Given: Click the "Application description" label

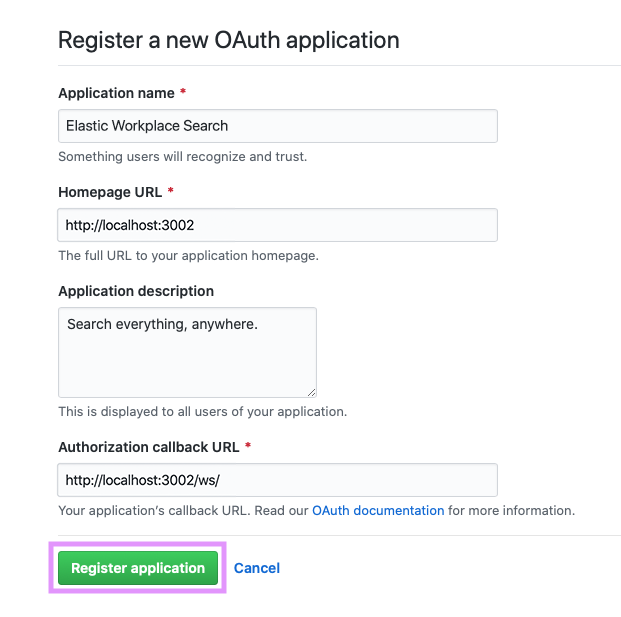Looking at the screenshot, I should pyautogui.click(x=136, y=291).
